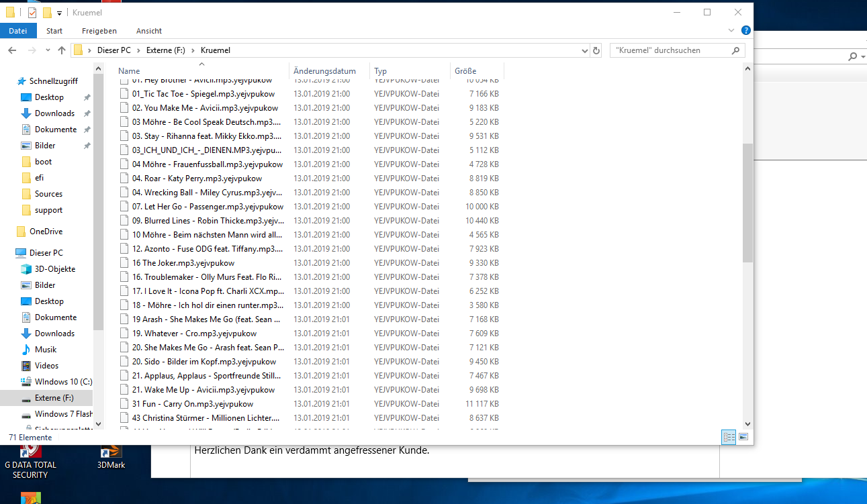Open the boot folder in sidebar
This screenshot has width=867, height=504.
[43, 162]
